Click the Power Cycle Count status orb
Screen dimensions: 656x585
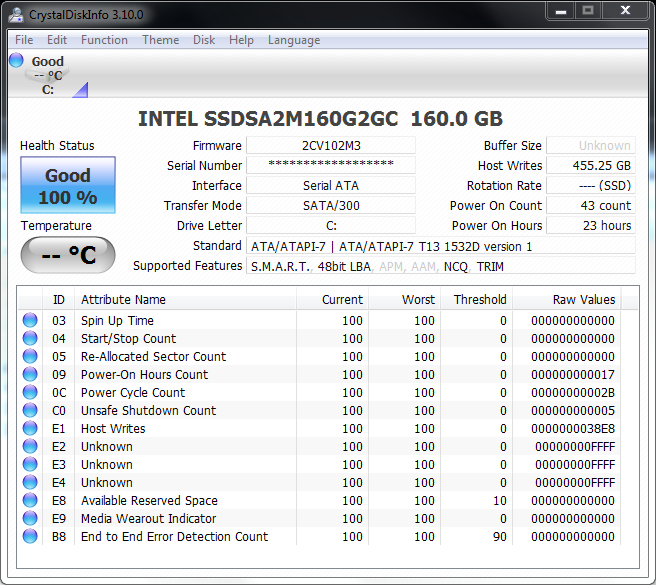point(30,392)
